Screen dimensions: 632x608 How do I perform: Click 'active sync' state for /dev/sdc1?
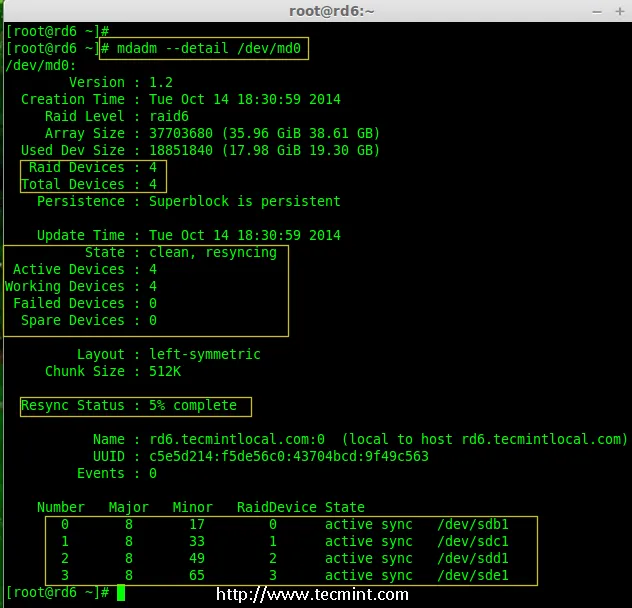point(368,541)
